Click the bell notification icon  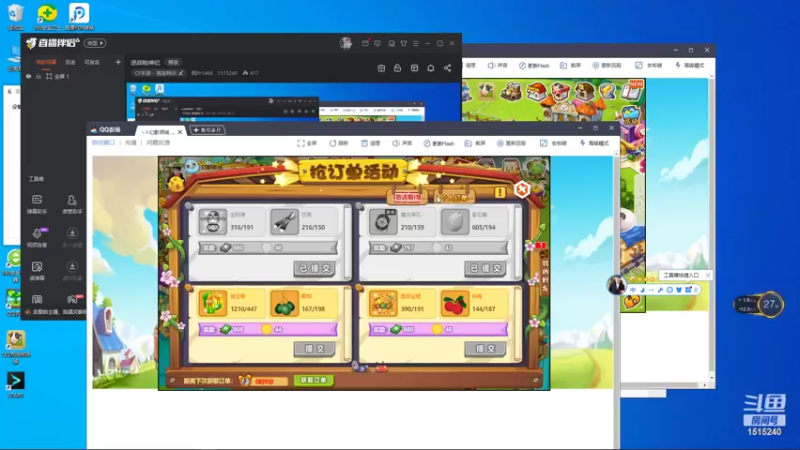pyautogui.click(x=431, y=68)
